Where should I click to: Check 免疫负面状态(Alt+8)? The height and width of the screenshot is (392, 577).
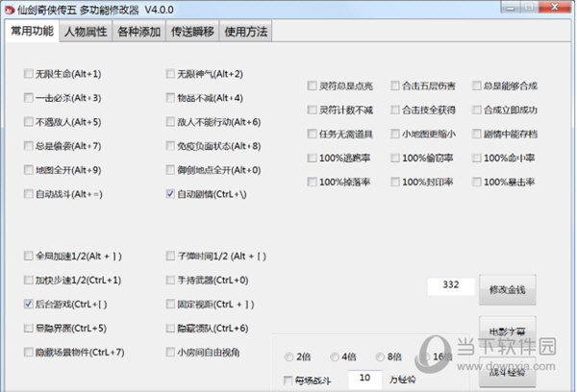(170, 146)
